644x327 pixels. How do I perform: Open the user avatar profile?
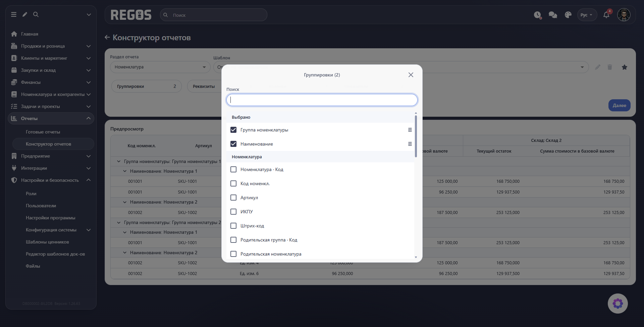click(x=624, y=15)
